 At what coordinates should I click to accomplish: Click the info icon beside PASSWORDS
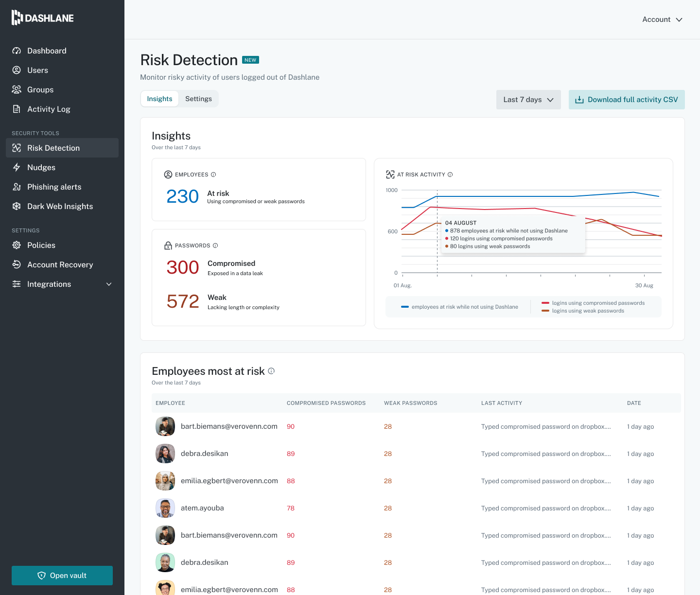coord(215,245)
